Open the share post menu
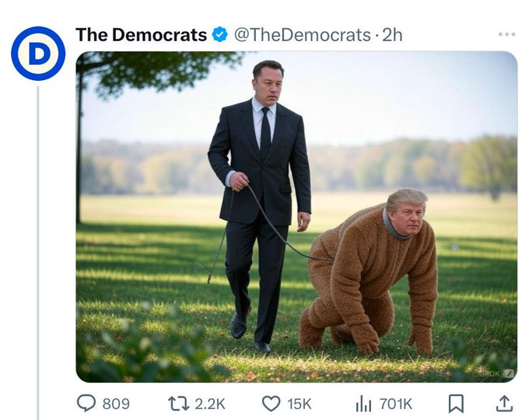Screen dimensions: 529x420 click(504, 403)
